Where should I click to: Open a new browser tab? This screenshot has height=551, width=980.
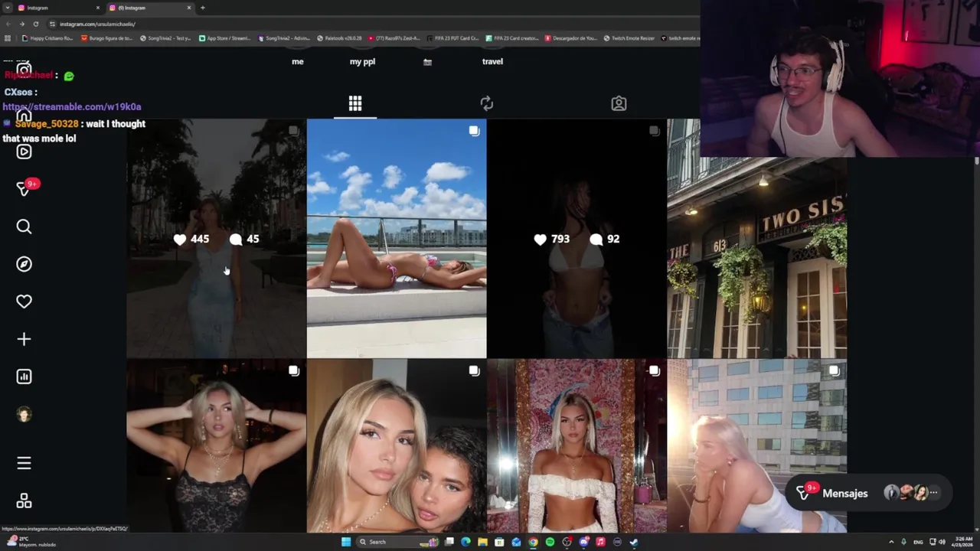[202, 8]
